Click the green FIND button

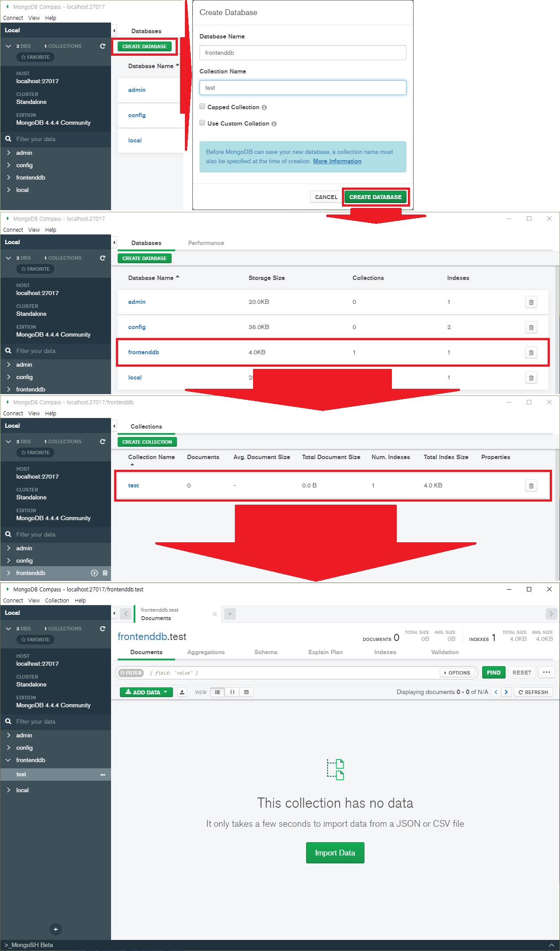tap(494, 672)
